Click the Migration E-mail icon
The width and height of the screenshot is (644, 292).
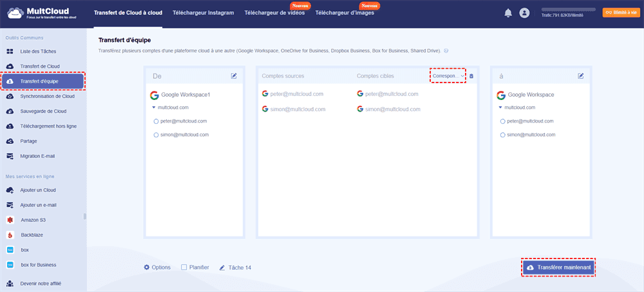point(10,156)
